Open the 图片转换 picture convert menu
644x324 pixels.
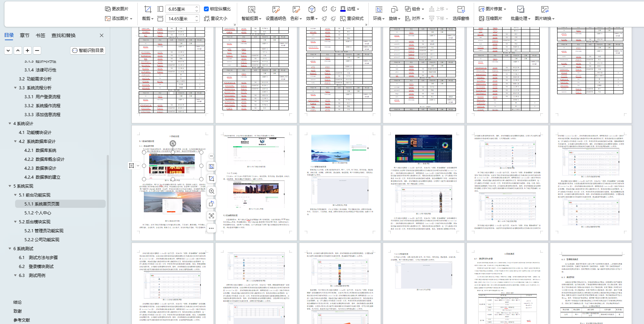(x=544, y=19)
